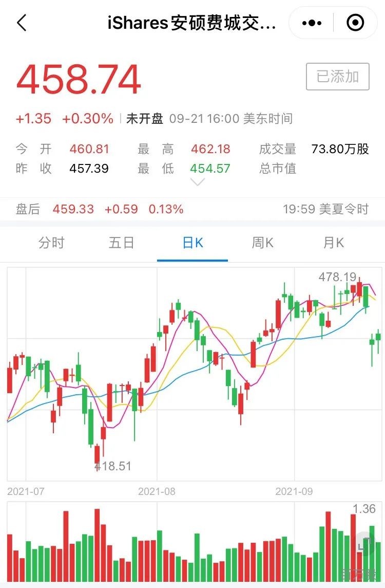Image resolution: width=385 pixels, height=588 pixels.
Task: Toggle the 已添加 watchlist button
Action: pyautogui.click(x=337, y=77)
